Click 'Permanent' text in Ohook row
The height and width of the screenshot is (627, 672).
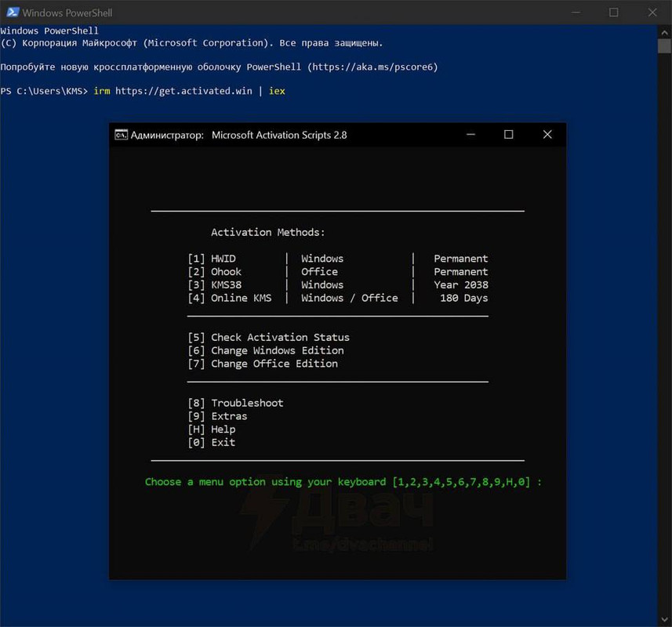coord(461,272)
